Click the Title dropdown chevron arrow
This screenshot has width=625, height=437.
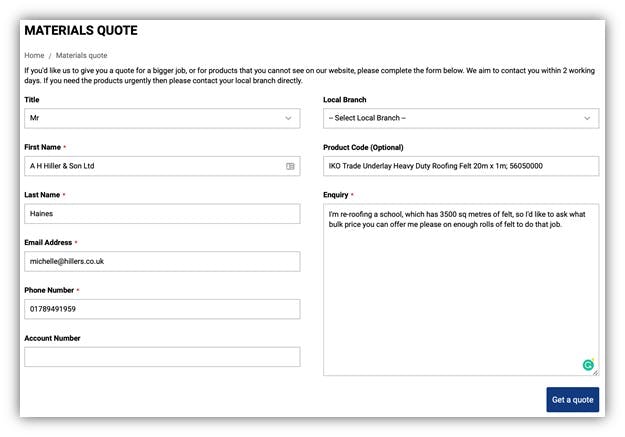(x=288, y=118)
